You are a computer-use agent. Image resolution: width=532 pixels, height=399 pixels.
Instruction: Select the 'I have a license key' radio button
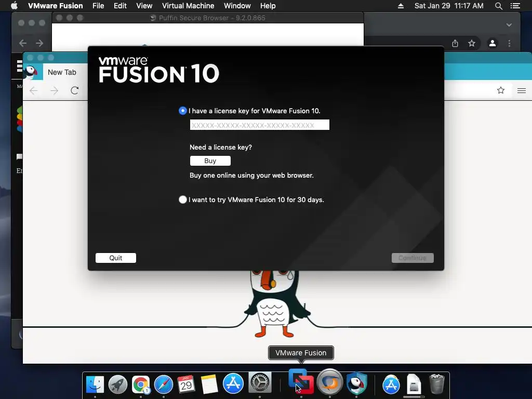(182, 111)
